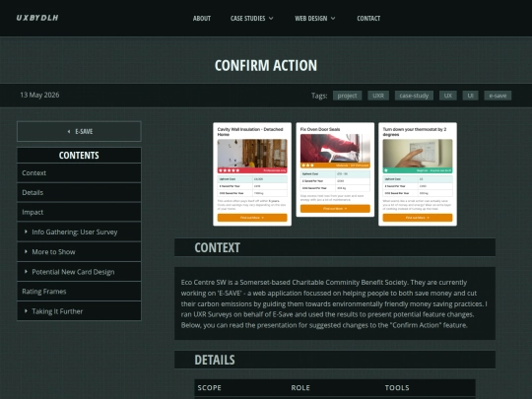Click the SCOPE column header
Image resolution: width=532 pixels, height=399 pixels.
click(209, 387)
